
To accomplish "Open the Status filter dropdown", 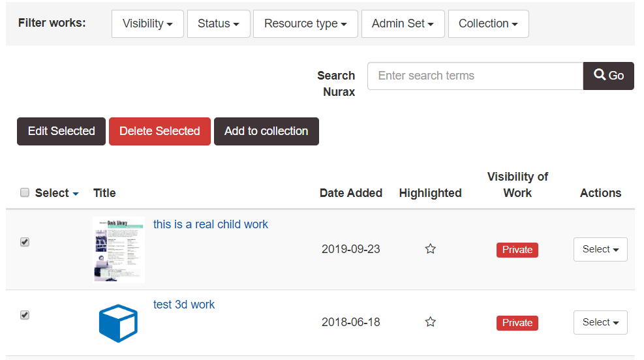I will point(219,24).
